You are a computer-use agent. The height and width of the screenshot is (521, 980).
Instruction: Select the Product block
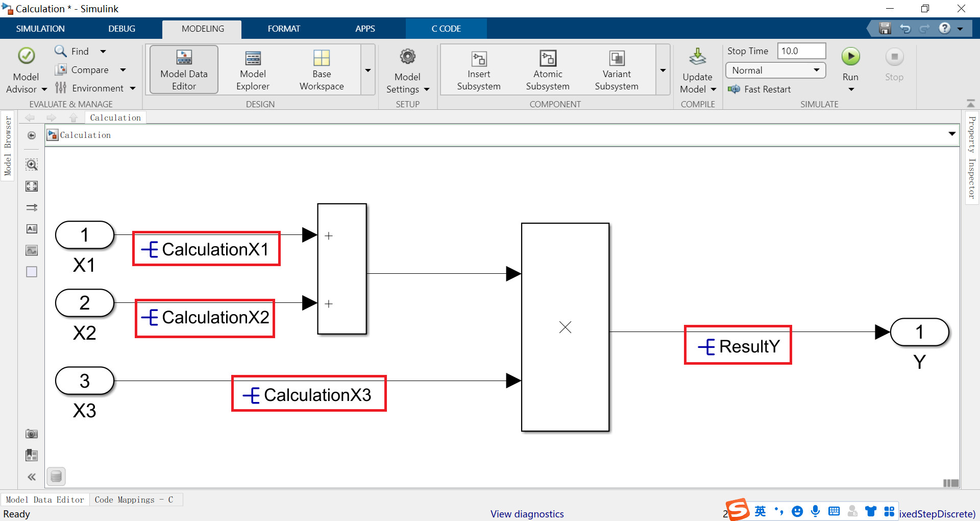tap(565, 327)
